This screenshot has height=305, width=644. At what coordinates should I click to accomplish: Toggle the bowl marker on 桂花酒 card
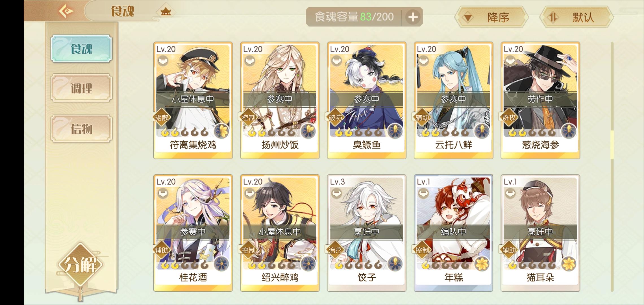click(163, 193)
